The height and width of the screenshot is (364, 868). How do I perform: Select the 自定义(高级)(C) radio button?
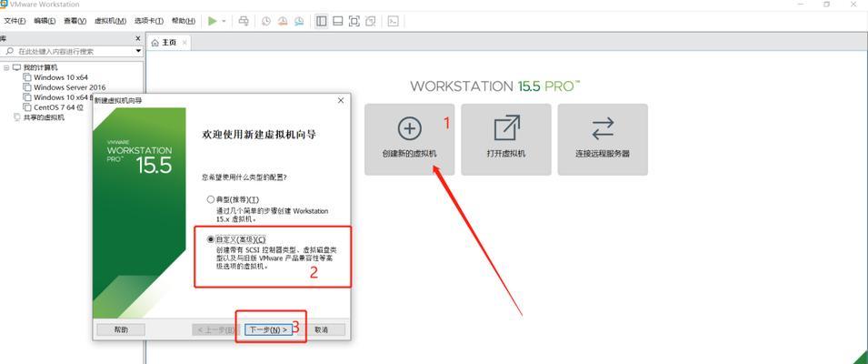[x=210, y=239]
